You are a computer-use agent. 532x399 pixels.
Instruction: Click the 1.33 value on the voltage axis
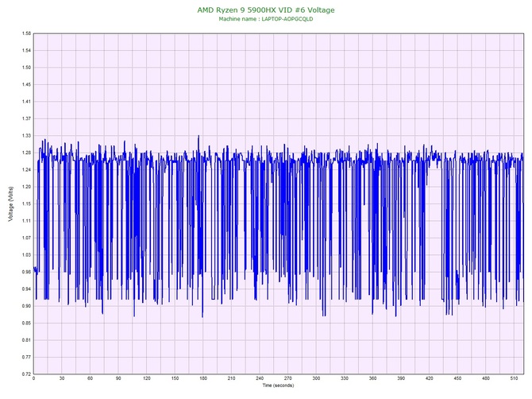26,136
